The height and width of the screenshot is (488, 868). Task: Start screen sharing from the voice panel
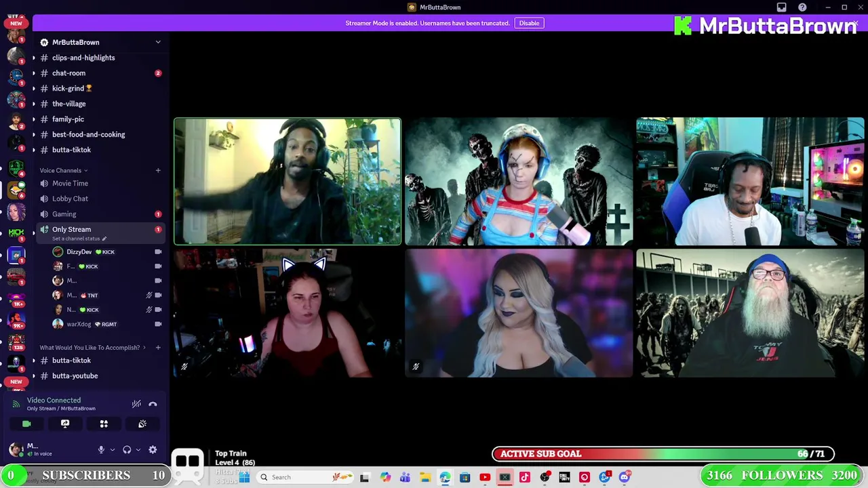point(65,424)
